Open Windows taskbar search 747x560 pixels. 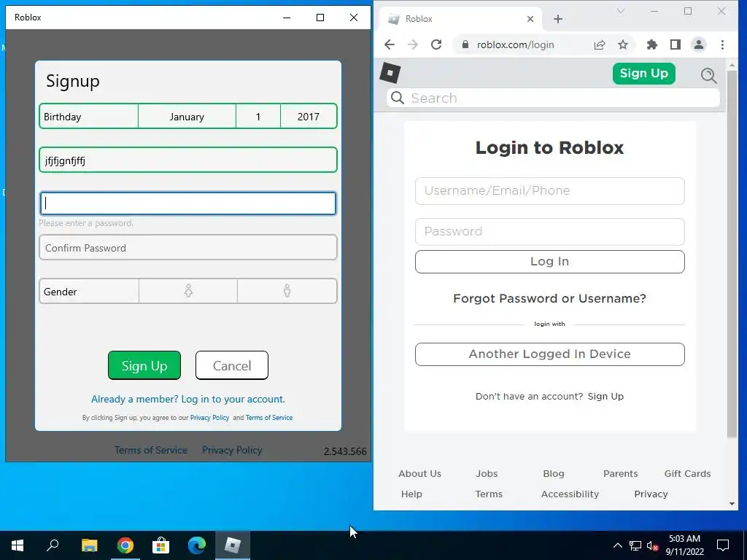pos(53,545)
